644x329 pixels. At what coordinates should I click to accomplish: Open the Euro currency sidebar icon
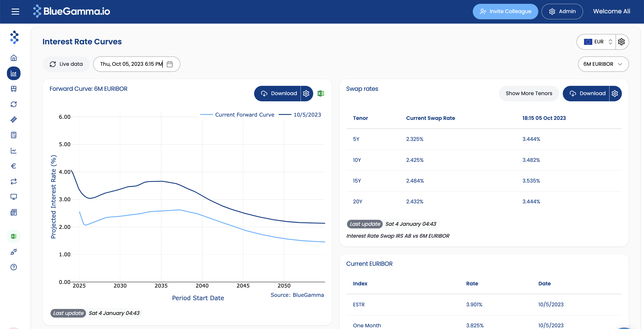14,166
